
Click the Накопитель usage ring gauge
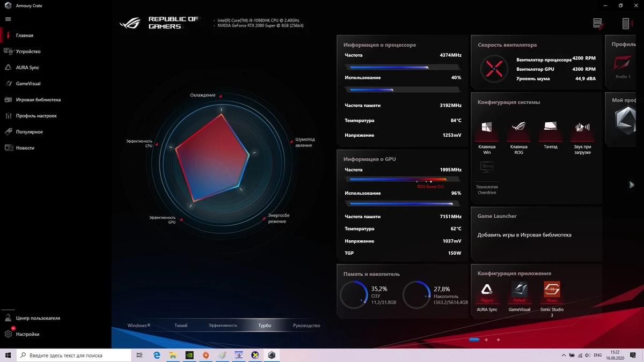pos(416,295)
